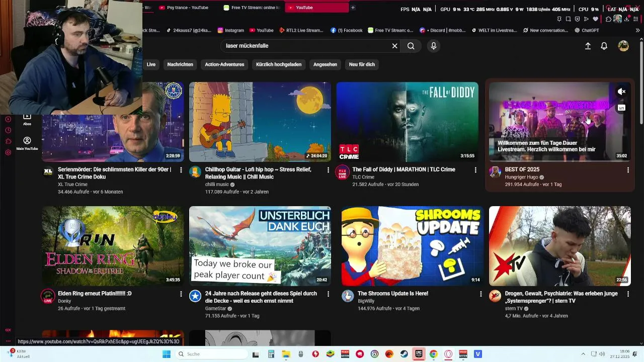Image resolution: width=644 pixels, height=362 pixels.
Task: Open the browser downloads icon
Action: [x=627, y=19]
